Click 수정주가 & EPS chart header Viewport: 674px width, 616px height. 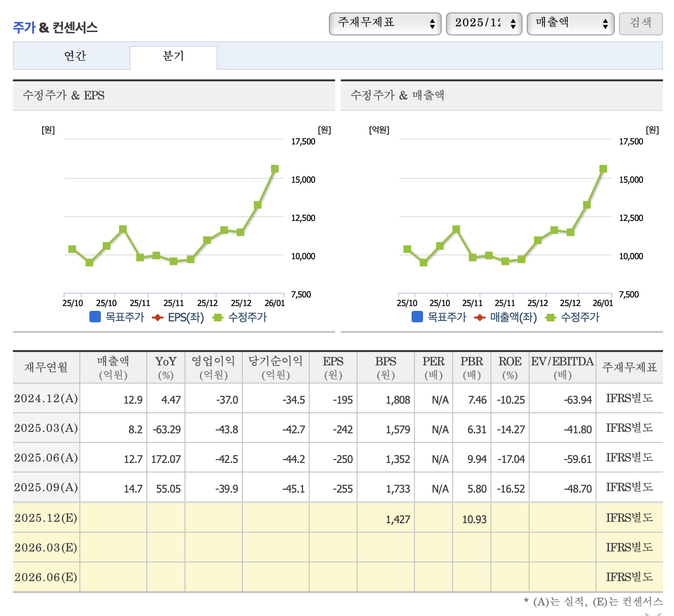coord(174,96)
